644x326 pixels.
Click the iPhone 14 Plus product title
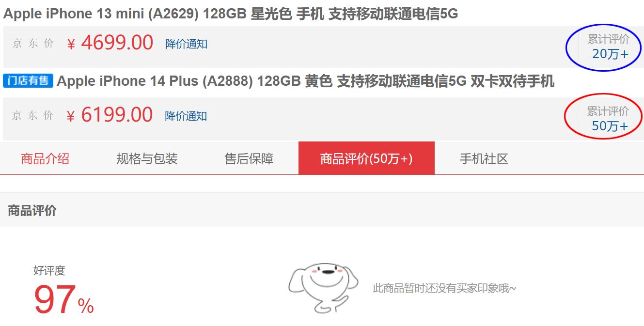[x=305, y=81]
